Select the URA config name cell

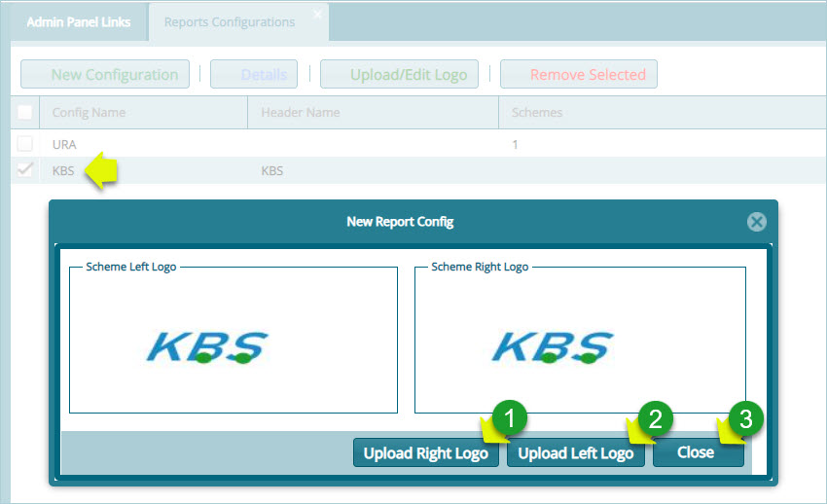tap(64, 144)
